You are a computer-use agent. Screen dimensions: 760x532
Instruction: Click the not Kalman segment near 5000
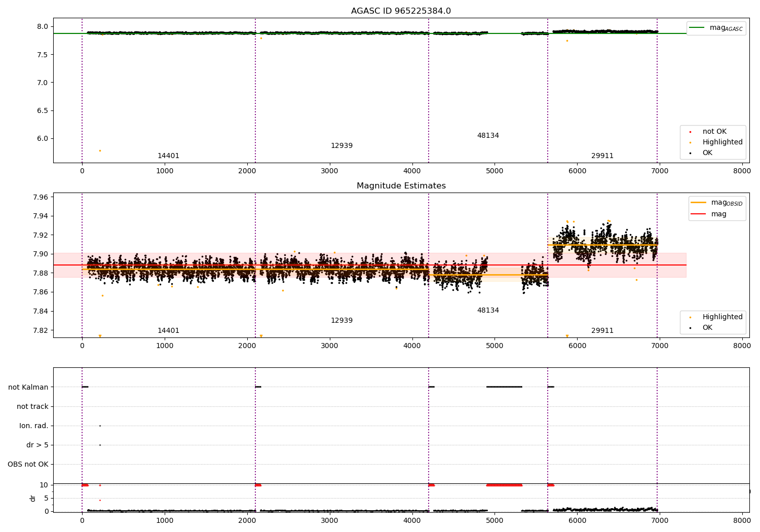(x=504, y=387)
